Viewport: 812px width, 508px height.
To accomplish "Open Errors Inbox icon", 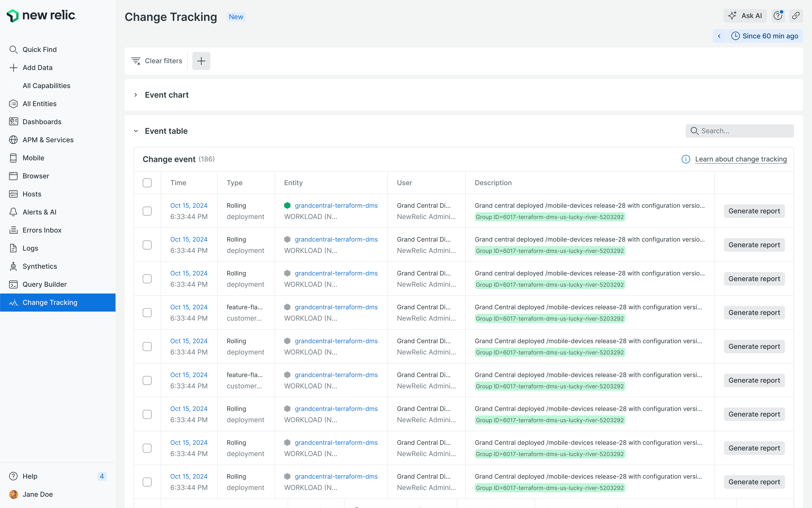I will pyautogui.click(x=14, y=230).
